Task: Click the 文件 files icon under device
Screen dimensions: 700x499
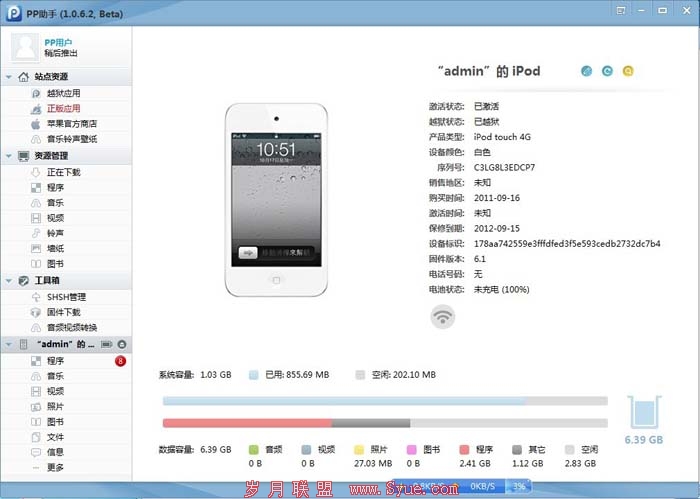Action: (x=36, y=437)
